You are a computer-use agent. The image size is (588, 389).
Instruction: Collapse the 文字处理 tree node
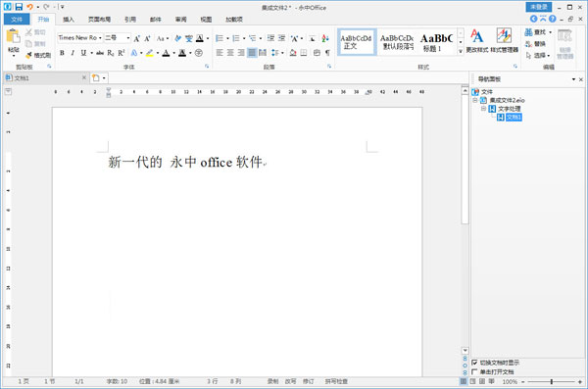[x=483, y=109]
